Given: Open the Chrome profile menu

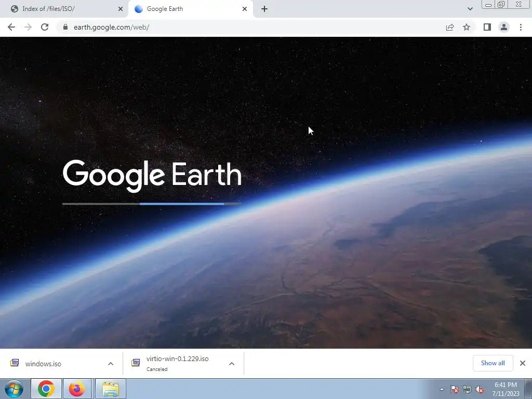Looking at the screenshot, I should click(x=504, y=27).
